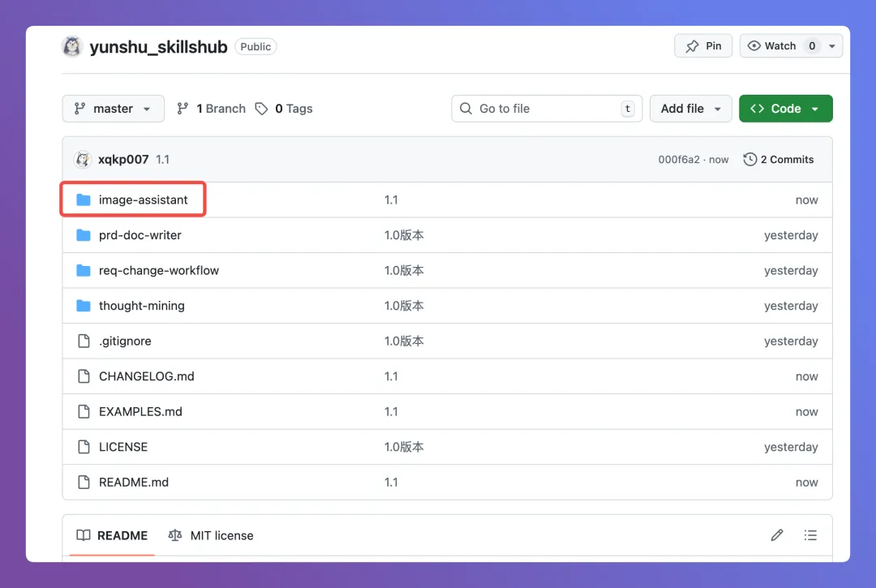Screen dimensions: 876x588
Task: Open the README outline list icon
Action: click(810, 535)
